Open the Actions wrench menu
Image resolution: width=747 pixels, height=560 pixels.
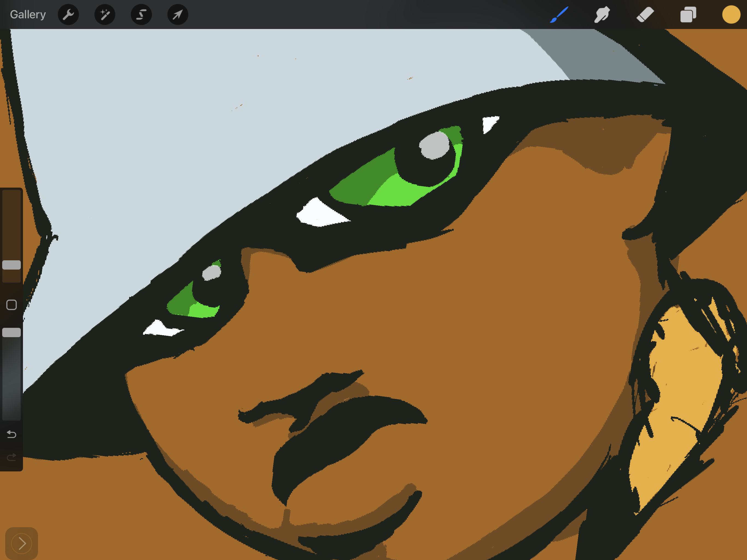[x=68, y=14]
